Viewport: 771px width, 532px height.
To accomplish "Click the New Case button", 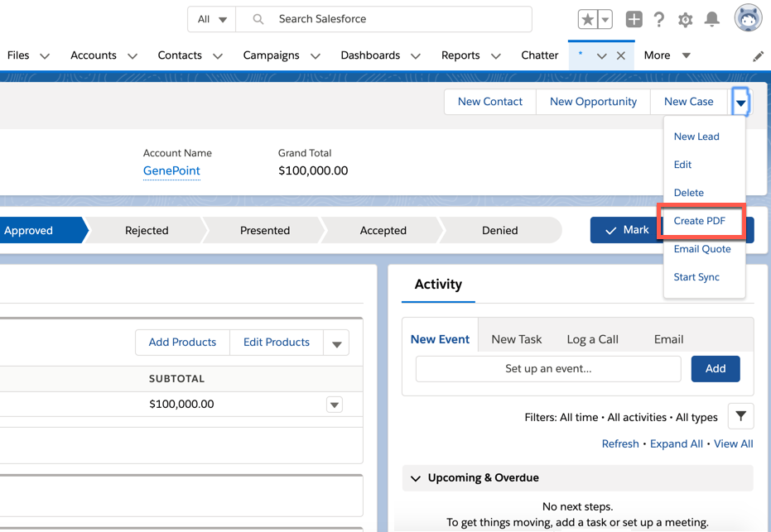I will 688,102.
